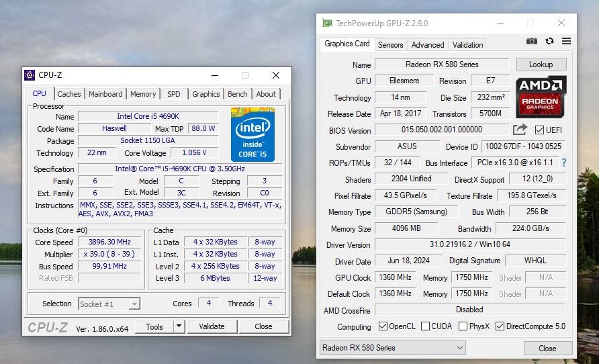Screen dimensions: 599x364
Task: Open the Validation tab in GPU-Z
Action: coord(467,45)
